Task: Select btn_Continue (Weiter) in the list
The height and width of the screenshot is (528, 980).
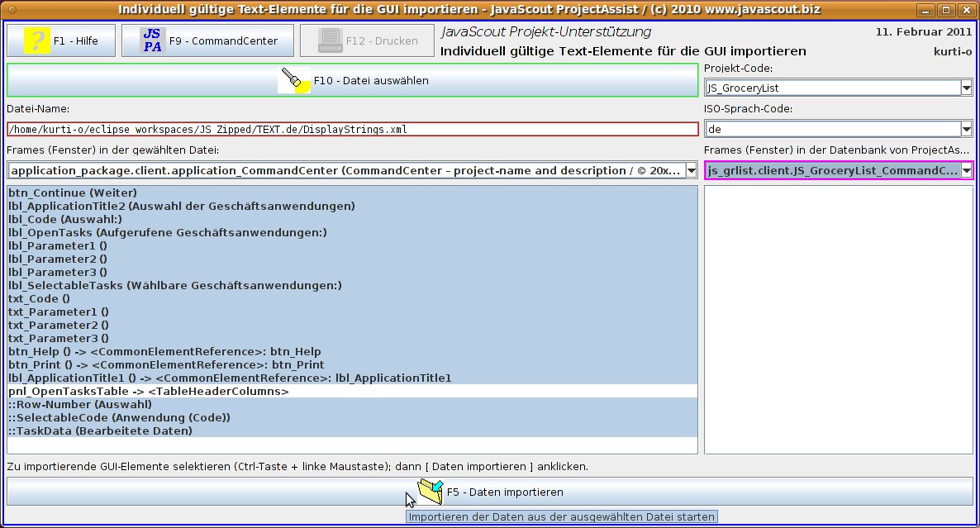Action: coord(66,193)
